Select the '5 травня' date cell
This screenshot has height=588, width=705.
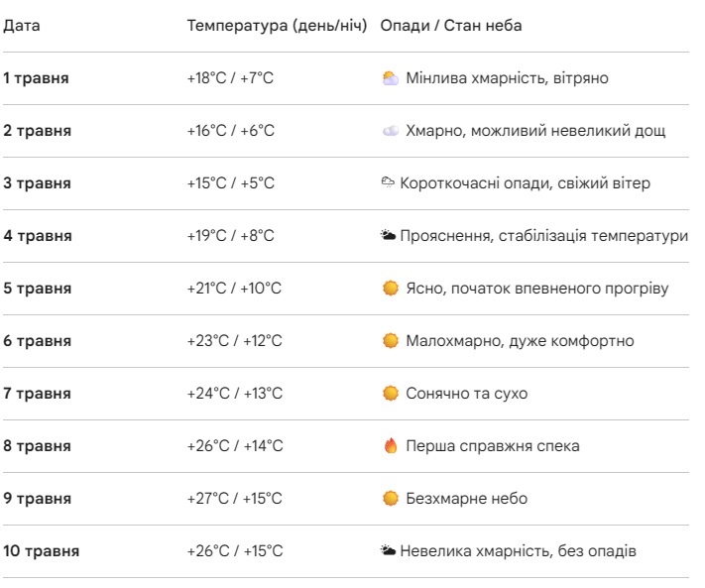pos(37,289)
